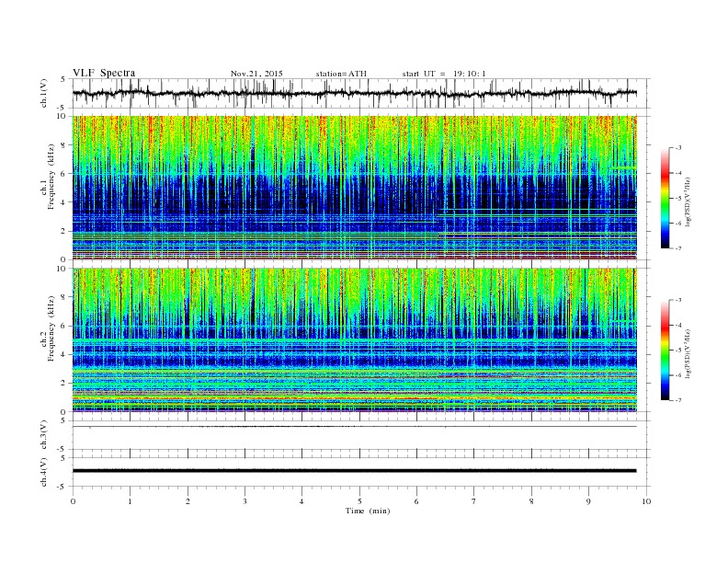Image resolution: width=728 pixels, height=563 pixels.
Task: Click time axis tick label "7"
Action: (474, 501)
